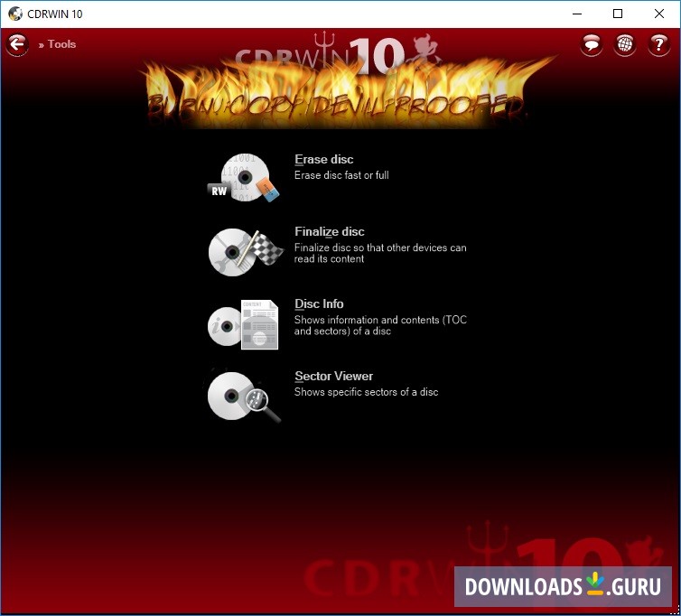Open the Sector Viewer title link
The image size is (681, 616).
[333, 376]
